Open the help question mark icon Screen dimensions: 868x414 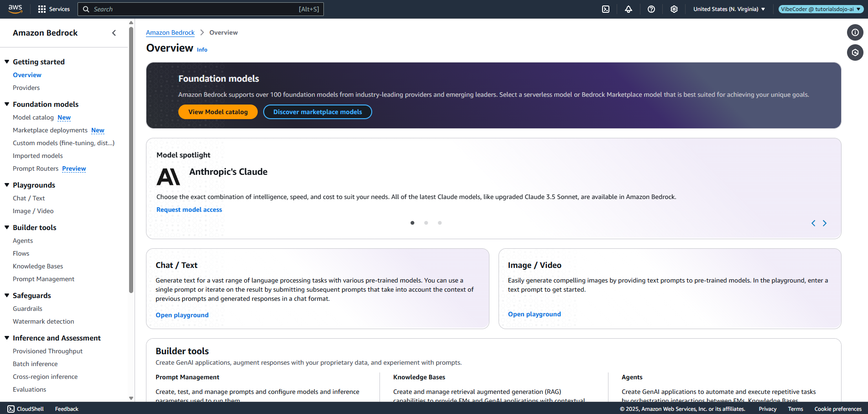(x=651, y=9)
